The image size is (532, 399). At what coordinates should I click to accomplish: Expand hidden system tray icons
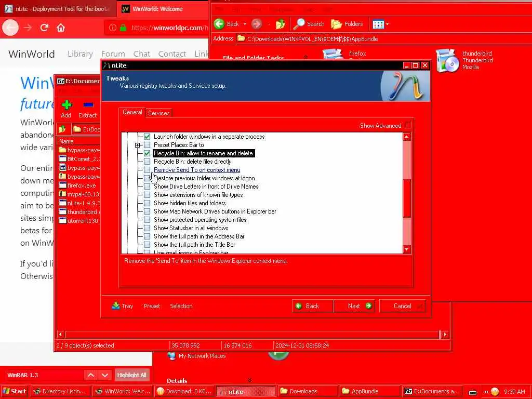pyautogui.click(x=486, y=392)
